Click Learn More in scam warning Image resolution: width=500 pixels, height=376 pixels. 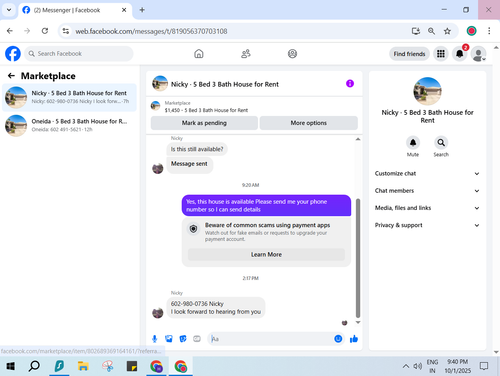(x=266, y=254)
